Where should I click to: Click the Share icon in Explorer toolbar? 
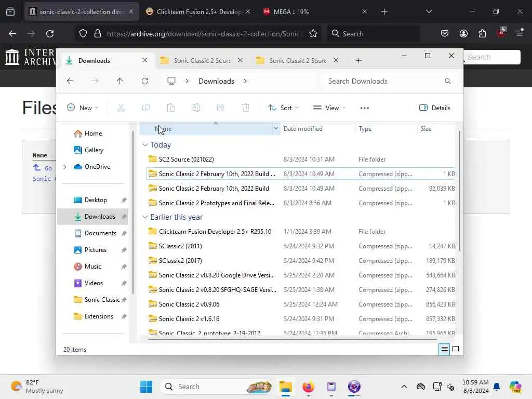tap(220, 108)
